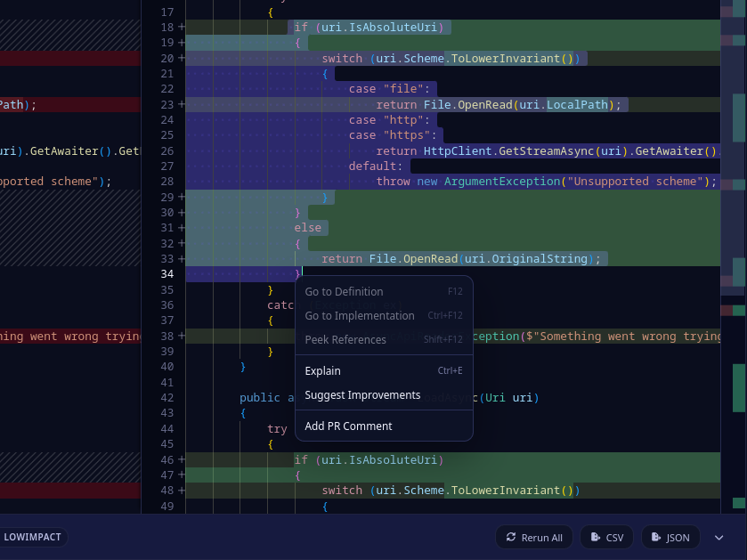Choose Peek References in the context menu
747x560 pixels.
(345, 339)
